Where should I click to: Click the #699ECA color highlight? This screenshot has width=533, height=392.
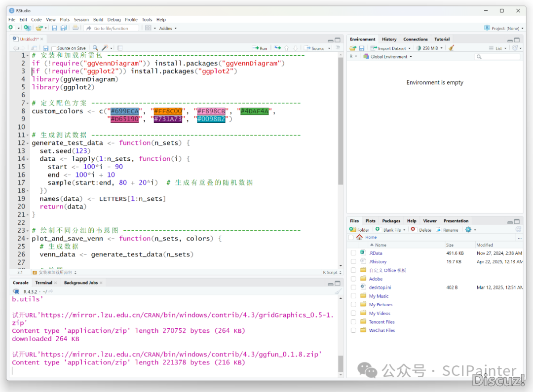pyautogui.click(x=125, y=111)
